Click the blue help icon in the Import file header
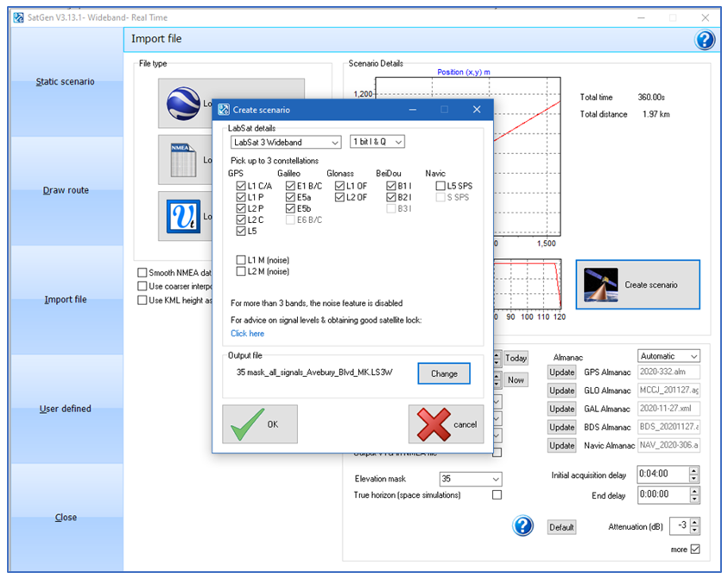The width and height of the screenshot is (728, 579). pyautogui.click(x=705, y=40)
